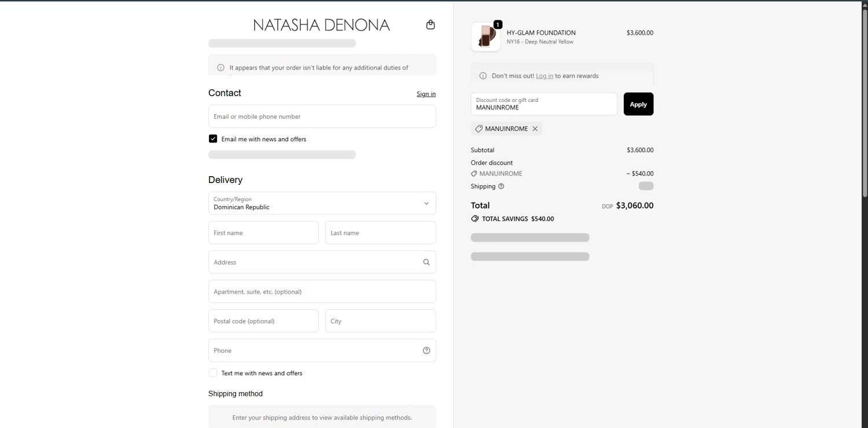Click the − $540.00 discount amount

click(640, 174)
